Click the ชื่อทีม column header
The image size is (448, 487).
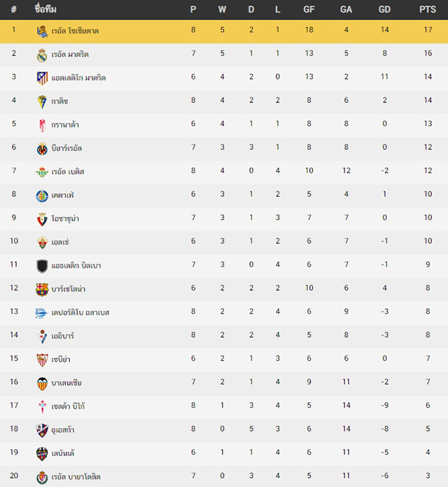tap(45, 9)
